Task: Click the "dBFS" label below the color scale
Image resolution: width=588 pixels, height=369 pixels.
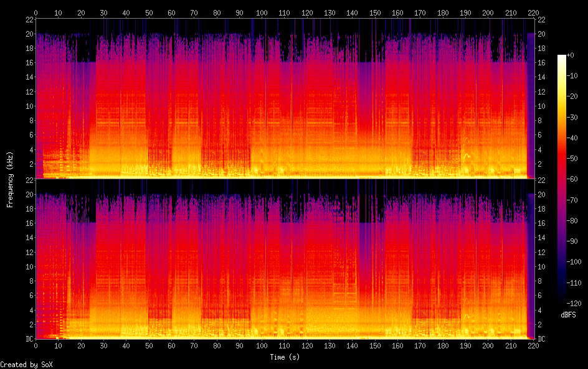Action: coord(567,315)
